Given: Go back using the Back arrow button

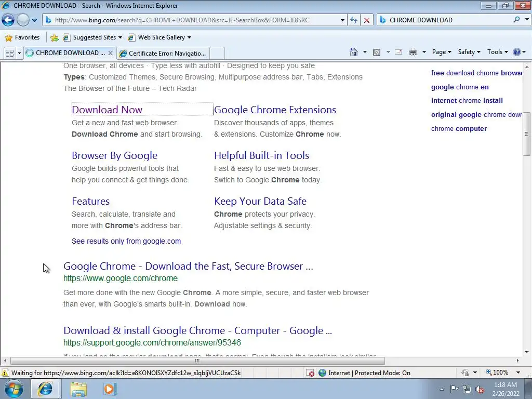Looking at the screenshot, I should [x=8, y=20].
